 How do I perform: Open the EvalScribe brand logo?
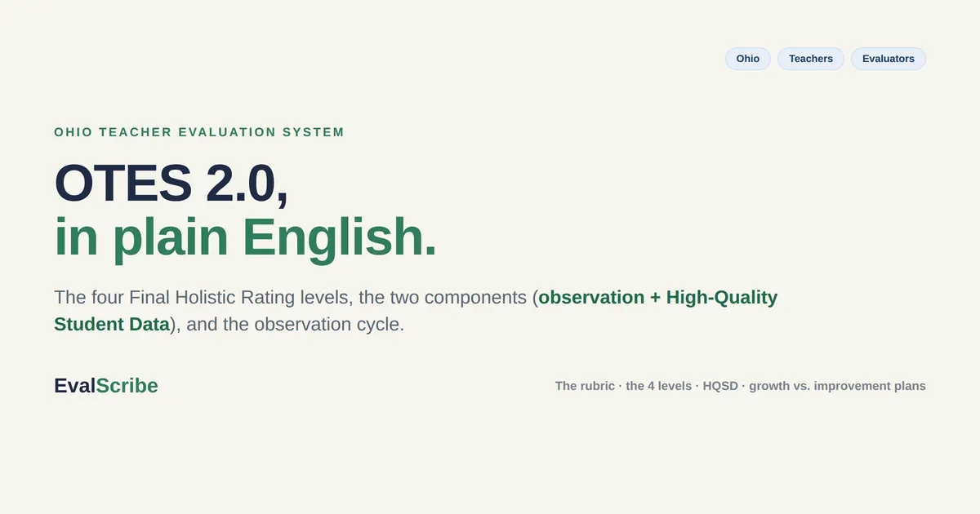pos(106,386)
